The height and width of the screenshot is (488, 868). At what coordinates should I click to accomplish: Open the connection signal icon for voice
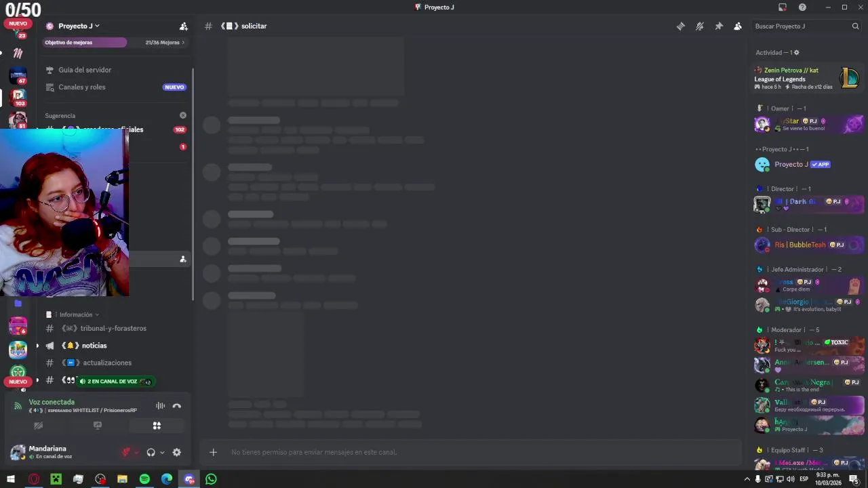click(18, 406)
